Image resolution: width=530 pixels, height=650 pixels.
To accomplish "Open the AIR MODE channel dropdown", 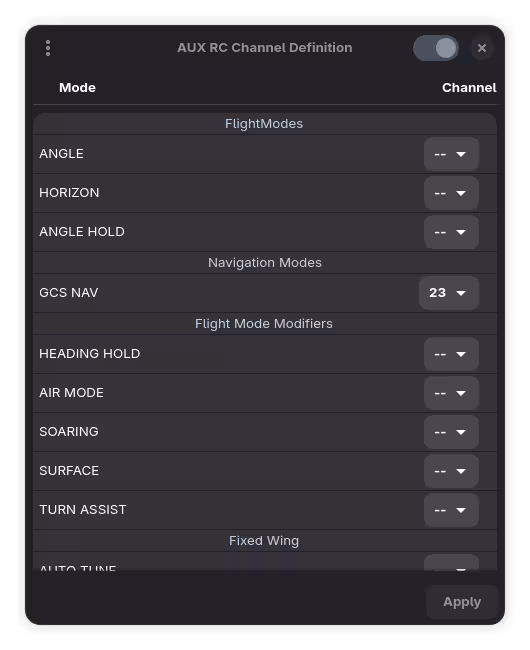I will tap(451, 393).
